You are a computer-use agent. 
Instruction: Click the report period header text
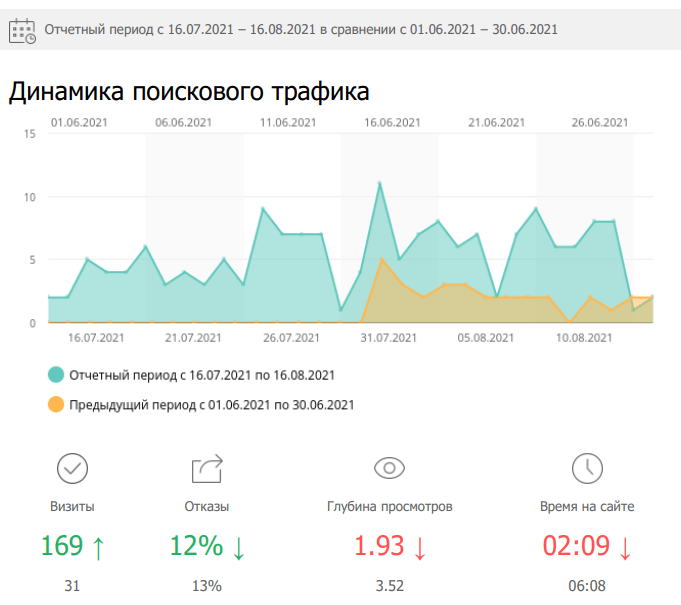pyautogui.click(x=301, y=30)
